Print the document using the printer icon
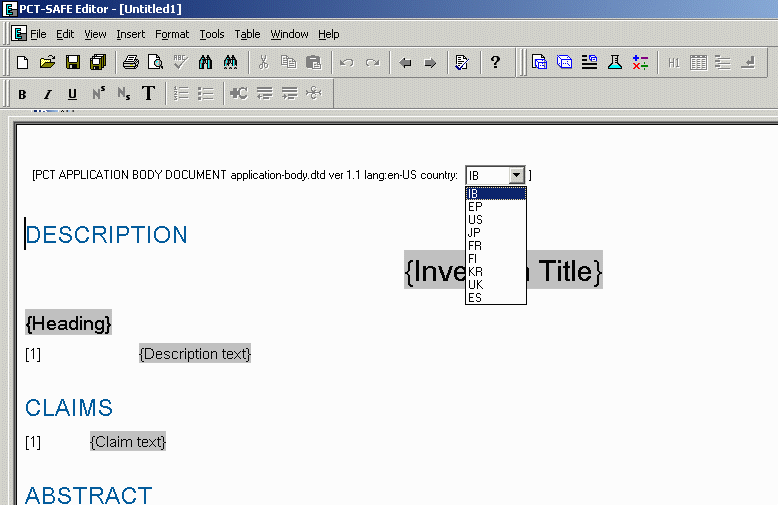 (130, 63)
